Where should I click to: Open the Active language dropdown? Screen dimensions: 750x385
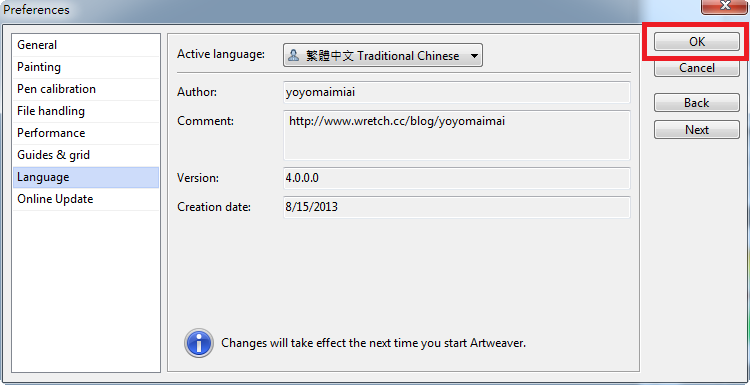(x=383, y=55)
